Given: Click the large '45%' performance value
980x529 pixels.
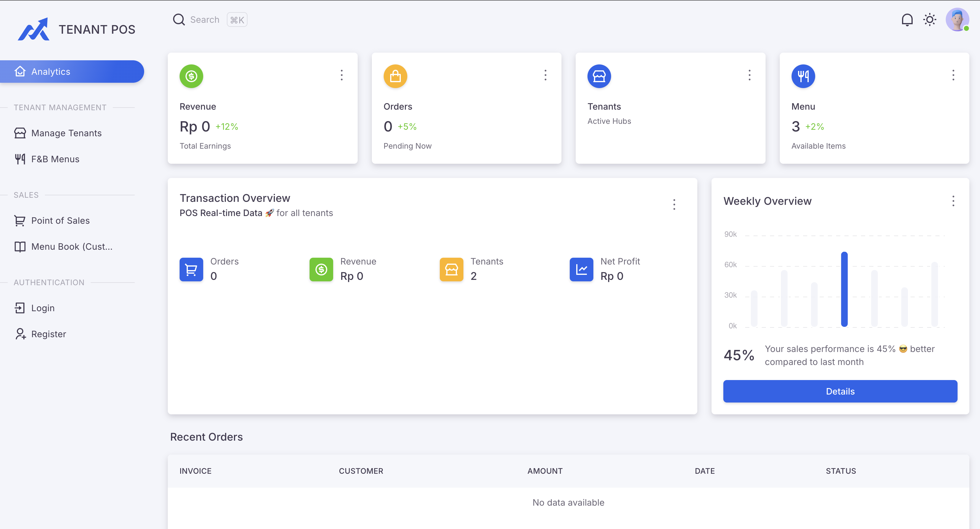Looking at the screenshot, I should [739, 356].
